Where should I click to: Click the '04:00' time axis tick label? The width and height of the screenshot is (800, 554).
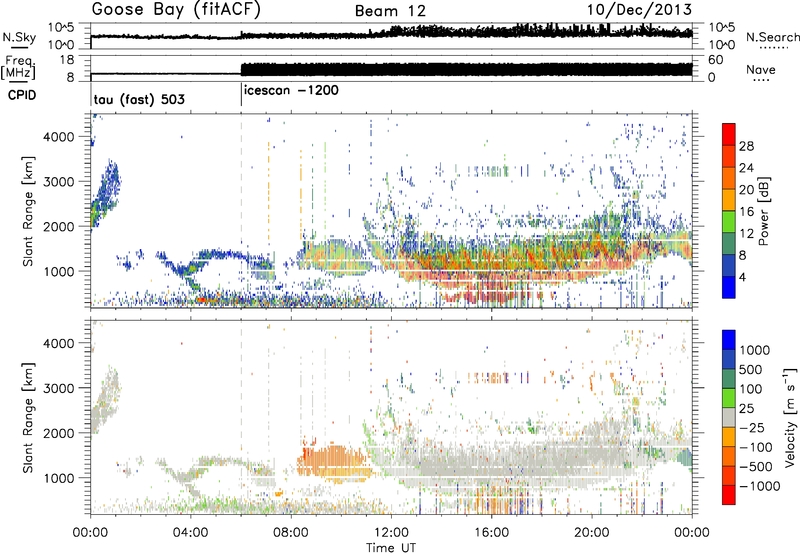[x=190, y=533]
